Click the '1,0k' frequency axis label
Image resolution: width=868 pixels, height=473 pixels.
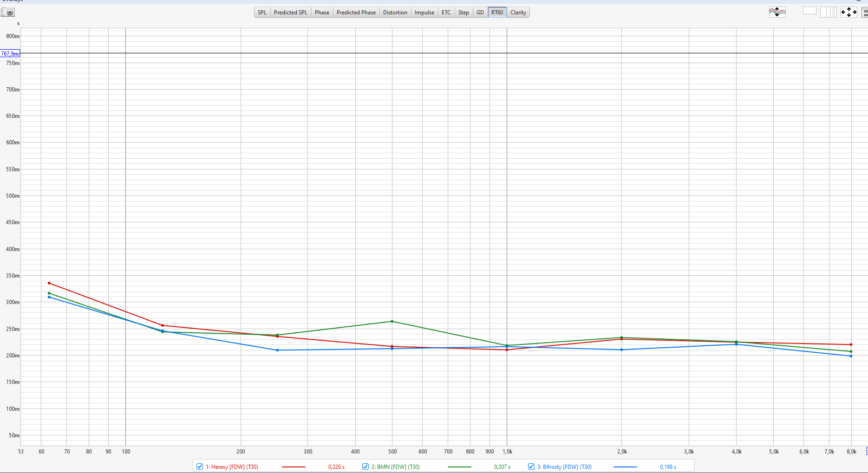pyautogui.click(x=507, y=452)
